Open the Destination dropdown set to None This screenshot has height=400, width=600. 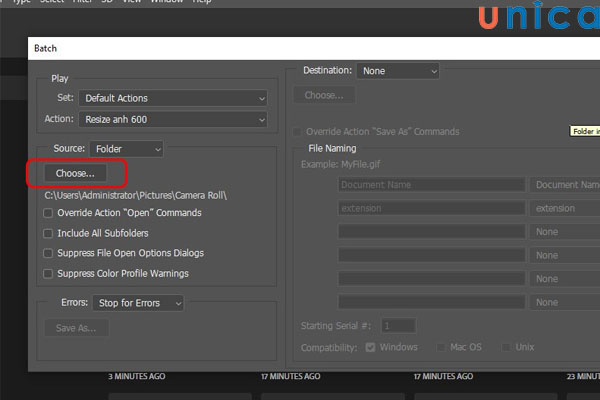point(398,71)
